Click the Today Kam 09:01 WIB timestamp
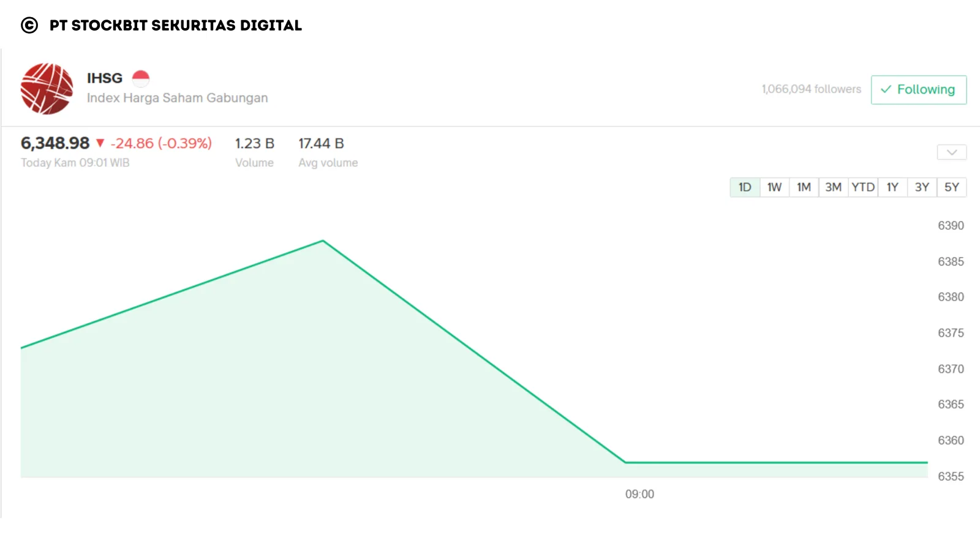Screen dimensions: 980x551 click(75, 163)
